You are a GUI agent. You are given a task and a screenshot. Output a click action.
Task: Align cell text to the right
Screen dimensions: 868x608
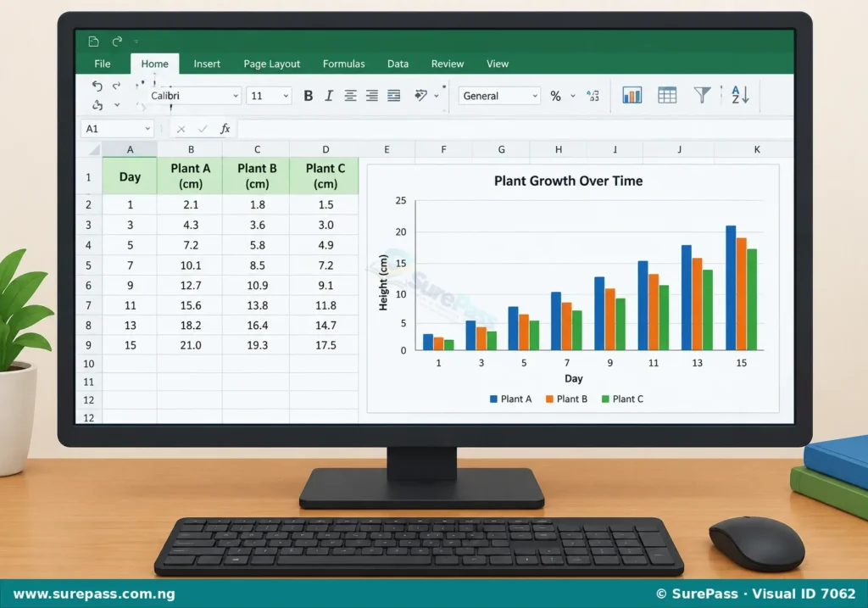(x=372, y=96)
